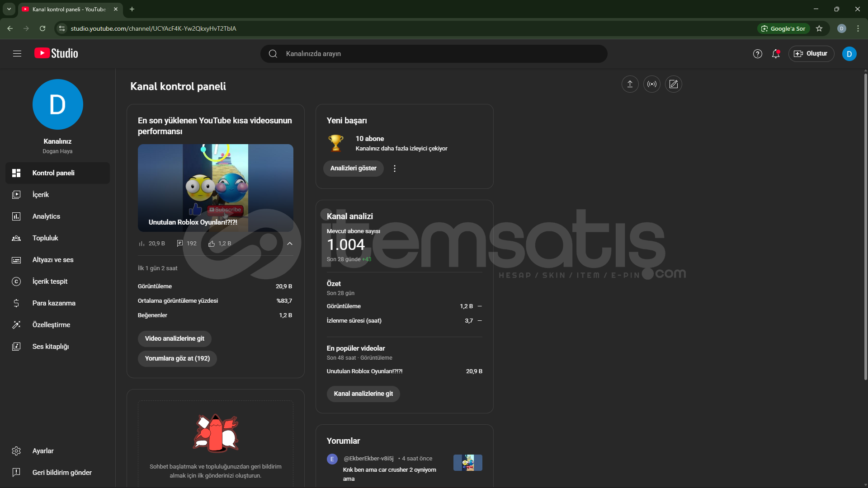
Task: Click the Oluştur create button
Action: coord(811,54)
